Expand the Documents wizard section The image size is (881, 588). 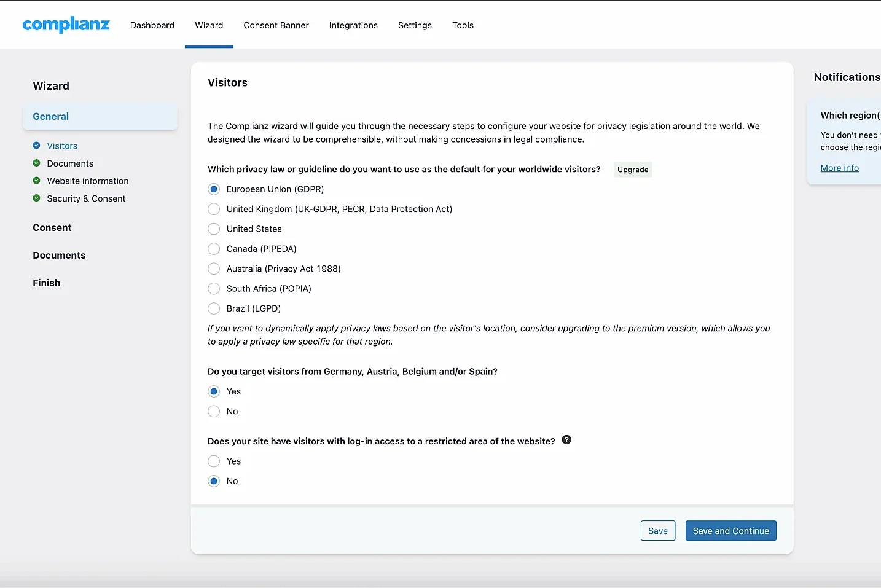point(60,255)
